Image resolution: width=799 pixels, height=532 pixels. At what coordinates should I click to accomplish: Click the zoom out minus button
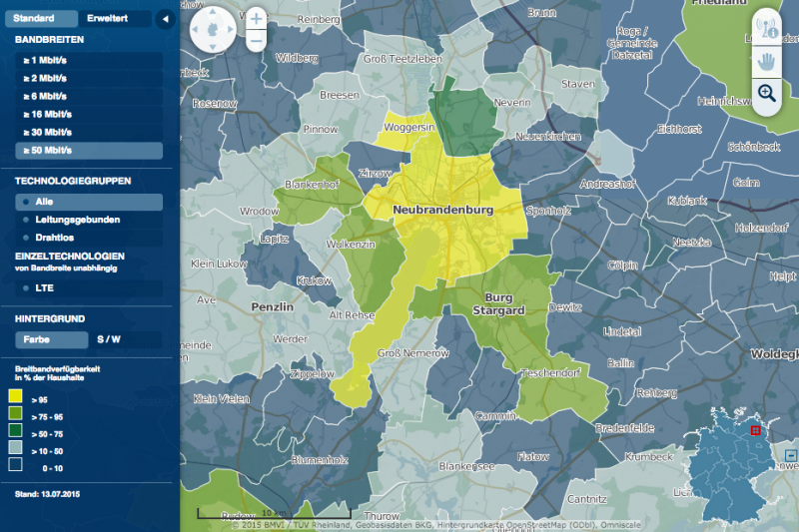257,41
